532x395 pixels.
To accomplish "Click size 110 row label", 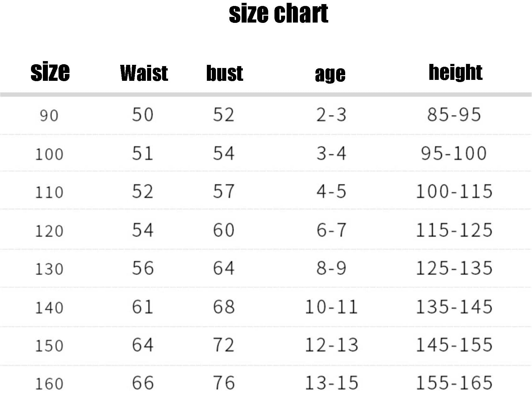I will 49,192.
